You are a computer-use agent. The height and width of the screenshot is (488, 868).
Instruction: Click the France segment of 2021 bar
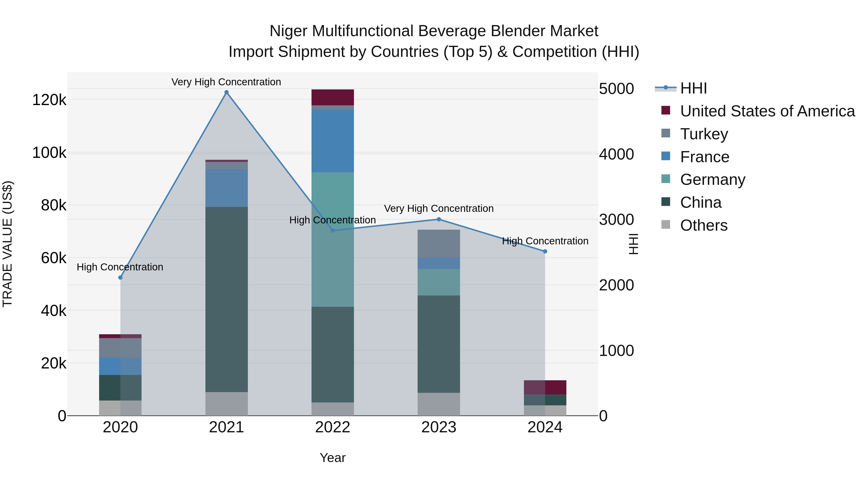click(x=226, y=188)
